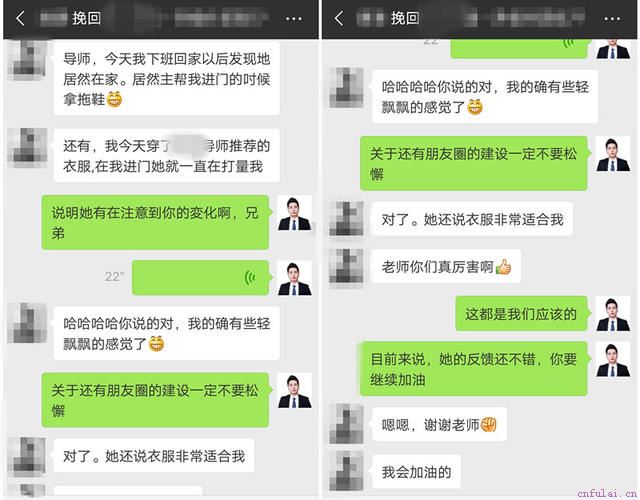Tap the thumbs-up emoji in '老师你们真厉害啊'
Image resolution: width=640 pixels, height=500 pixels.
point(503,267)
